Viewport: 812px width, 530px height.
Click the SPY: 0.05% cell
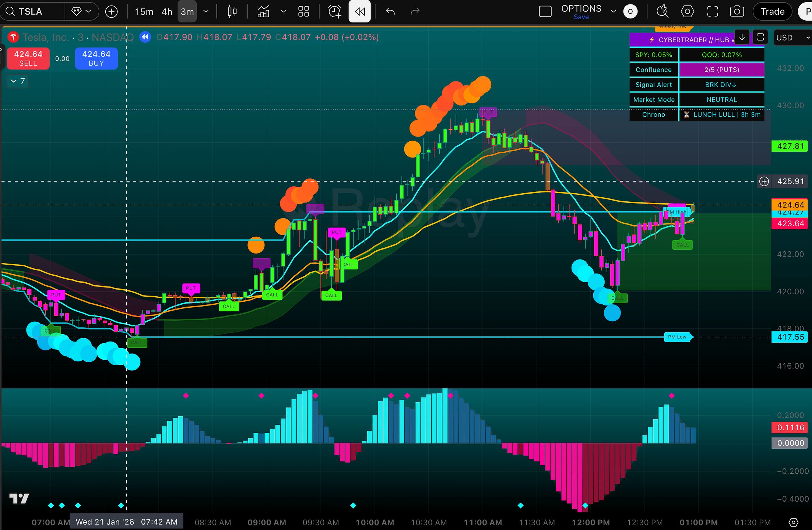654,55
